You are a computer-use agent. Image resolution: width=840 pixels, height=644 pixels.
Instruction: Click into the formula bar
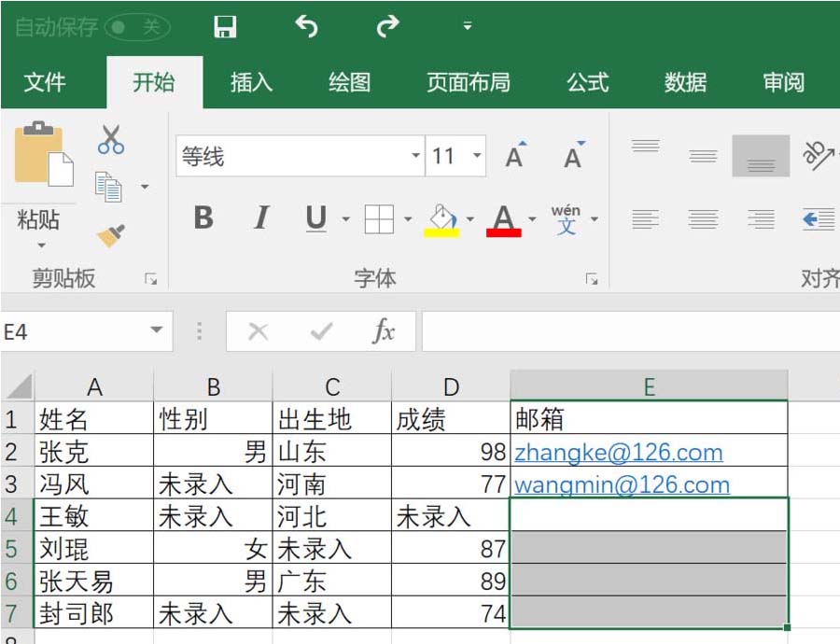tap(631, 331)
